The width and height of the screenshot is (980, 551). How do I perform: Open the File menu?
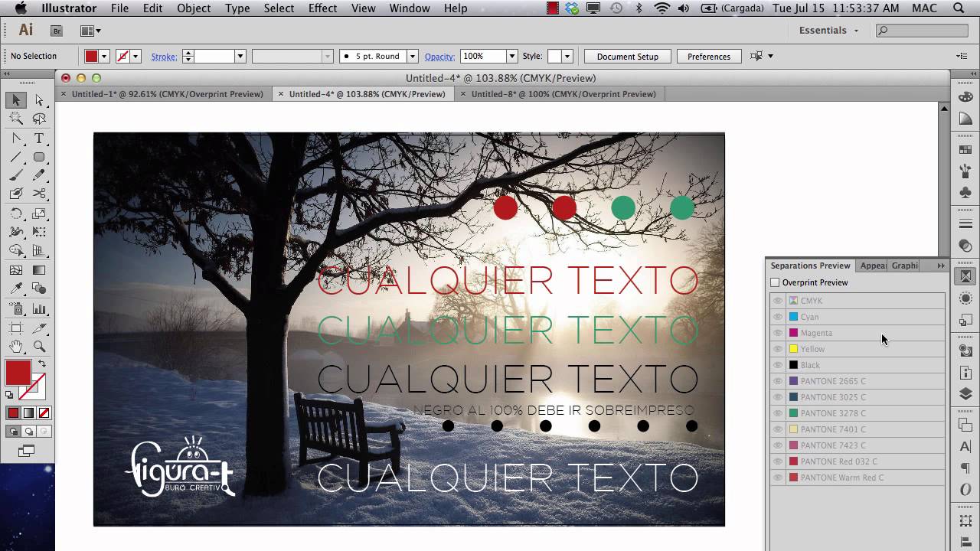(119, 8)
